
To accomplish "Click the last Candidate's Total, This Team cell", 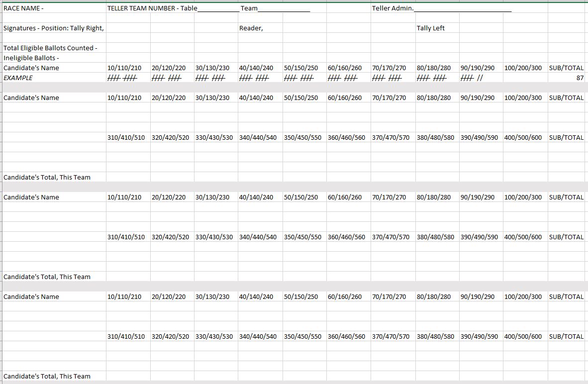I will [47, 377].
